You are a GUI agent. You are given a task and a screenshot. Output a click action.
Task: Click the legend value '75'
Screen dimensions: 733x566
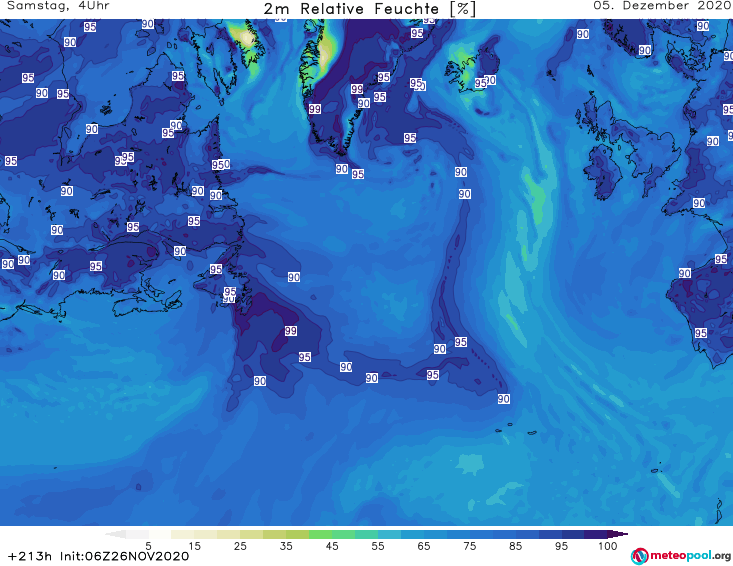[469, 545]
